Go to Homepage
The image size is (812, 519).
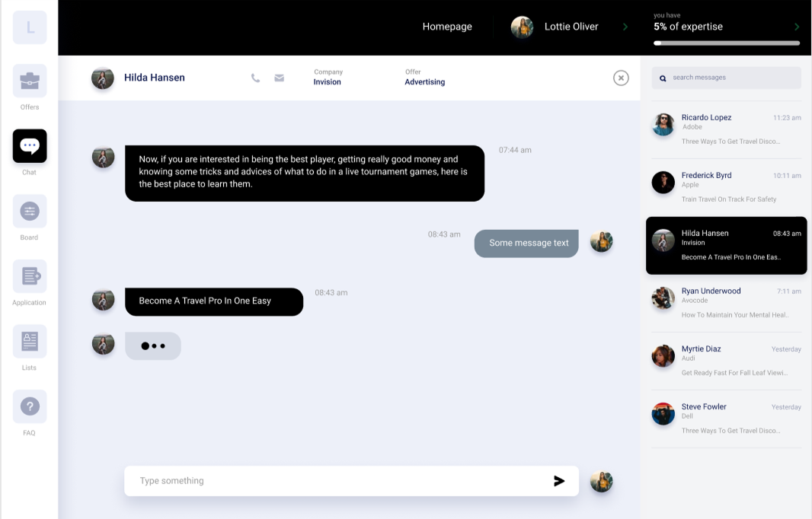pyautogui.click(x=447, y=27)
